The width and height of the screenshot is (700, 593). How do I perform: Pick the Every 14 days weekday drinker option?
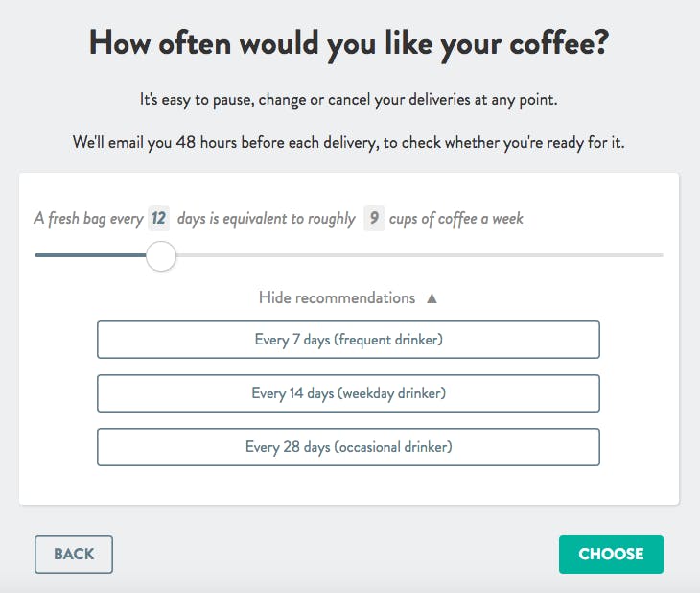coord(348,393)
